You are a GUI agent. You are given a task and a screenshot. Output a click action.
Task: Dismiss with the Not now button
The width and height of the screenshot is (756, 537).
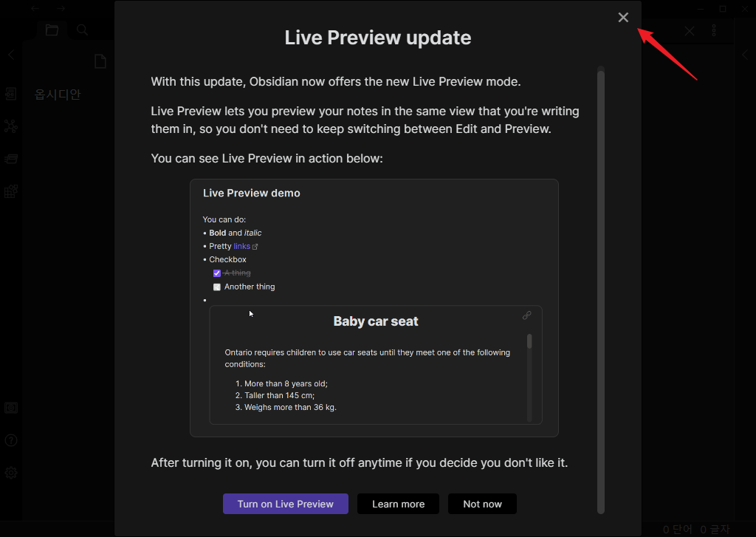point(482,504)
